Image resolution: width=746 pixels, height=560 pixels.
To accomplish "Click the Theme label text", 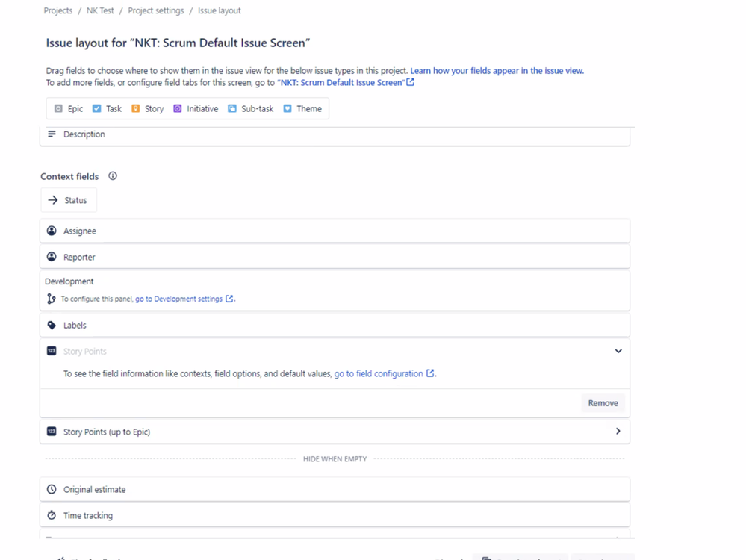I will point(309,108).
